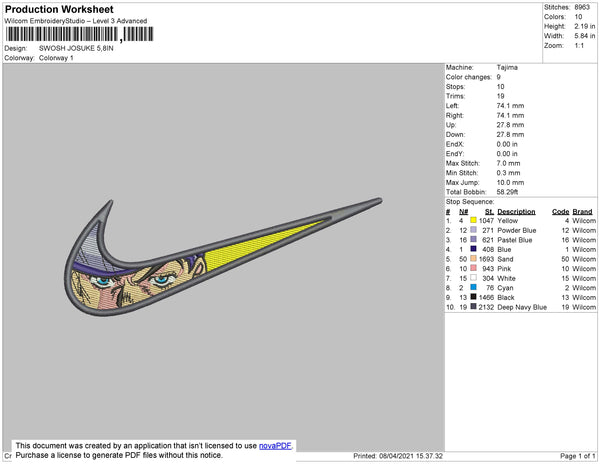Click the Stitches value 8963
Viewport: 600px width, 464px height.
pyautogui.click(x=582, y=7)
